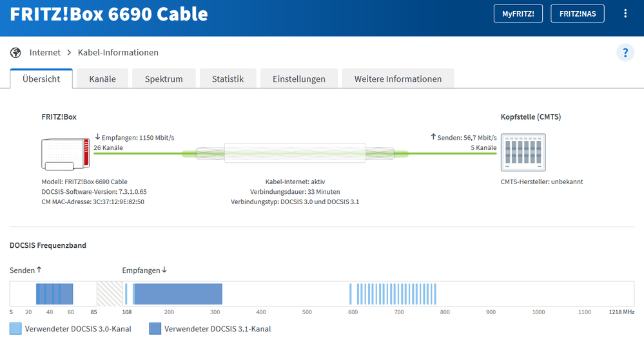This screenshot has width=644, height=347.
Task: Click 'Modell: FRITZ!Box 6690 Cable' line
Action: coord(84,182)
